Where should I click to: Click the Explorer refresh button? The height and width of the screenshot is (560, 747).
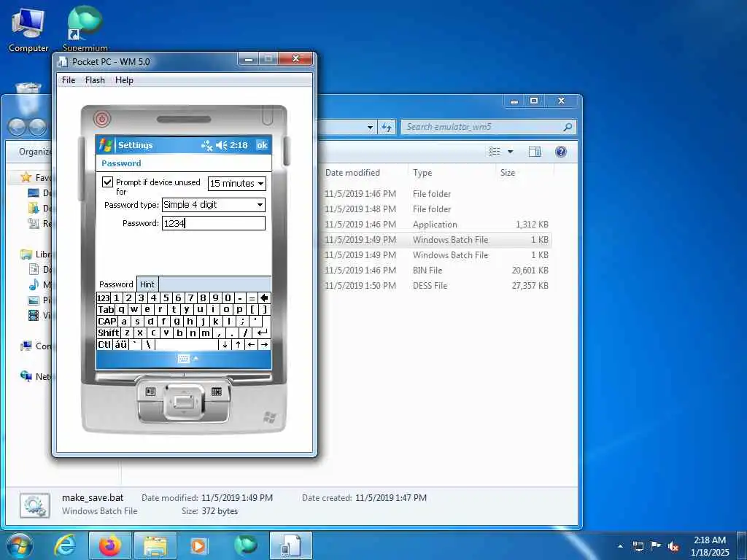click(x=387, y=127)
